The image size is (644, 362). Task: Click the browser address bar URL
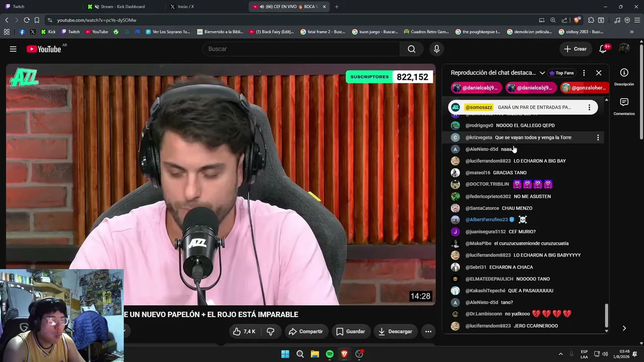(97, 20)
